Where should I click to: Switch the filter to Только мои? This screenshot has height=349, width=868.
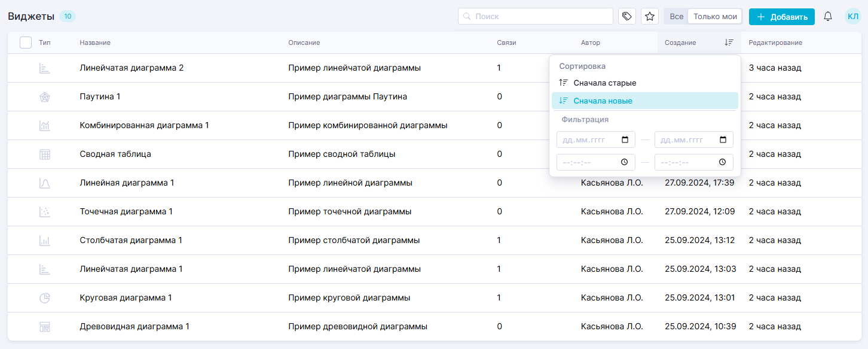pyautogui.click(x=715, y=16)
